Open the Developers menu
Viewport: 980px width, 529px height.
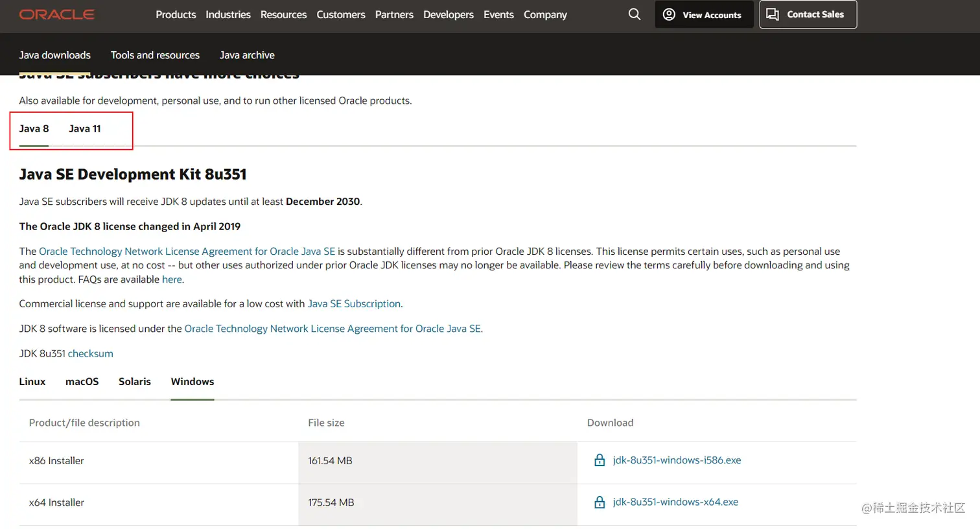[449, 14]
